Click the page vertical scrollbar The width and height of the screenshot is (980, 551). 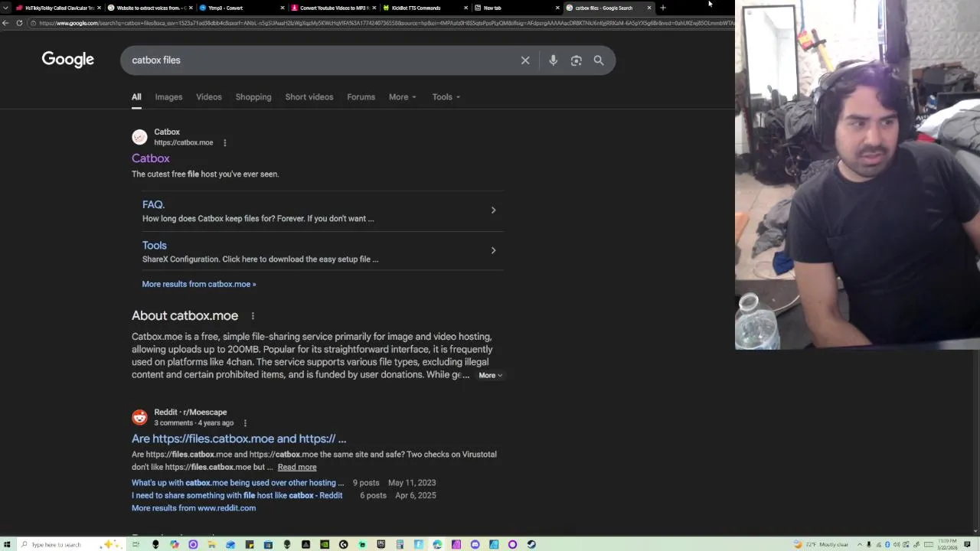tap(975, 268)
